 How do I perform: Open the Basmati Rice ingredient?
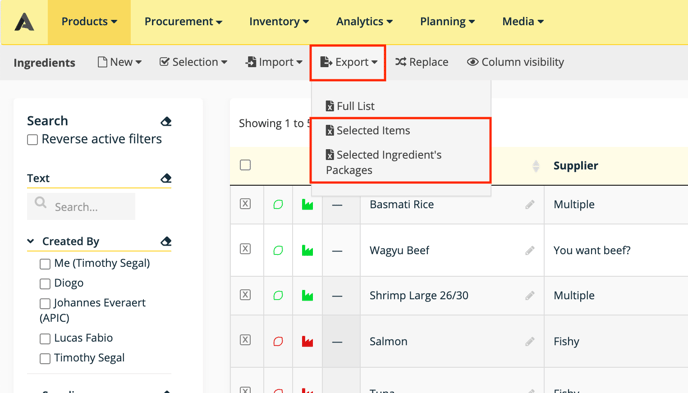pos(401,204)
